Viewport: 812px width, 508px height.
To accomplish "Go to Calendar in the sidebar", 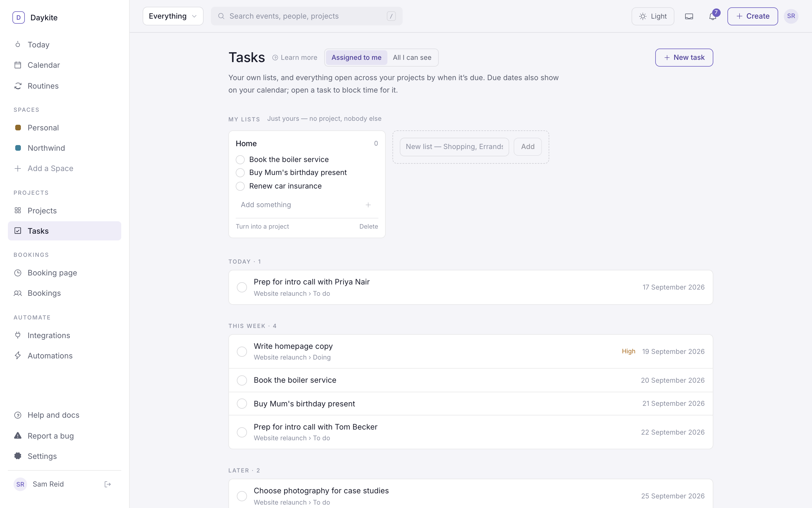I will pyautogui.click(x=64, y=65).
